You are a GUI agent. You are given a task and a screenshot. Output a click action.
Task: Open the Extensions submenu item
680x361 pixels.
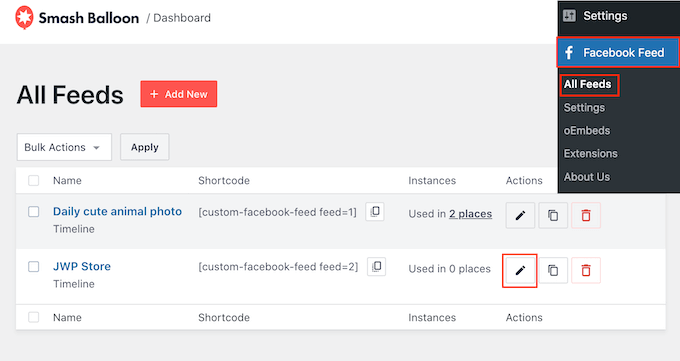click(x=590, y=154)
